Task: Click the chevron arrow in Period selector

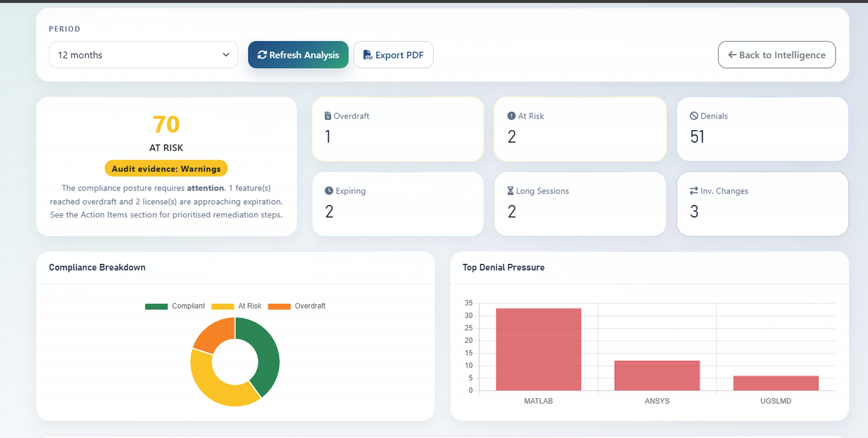Action: [x=226, y=55]
